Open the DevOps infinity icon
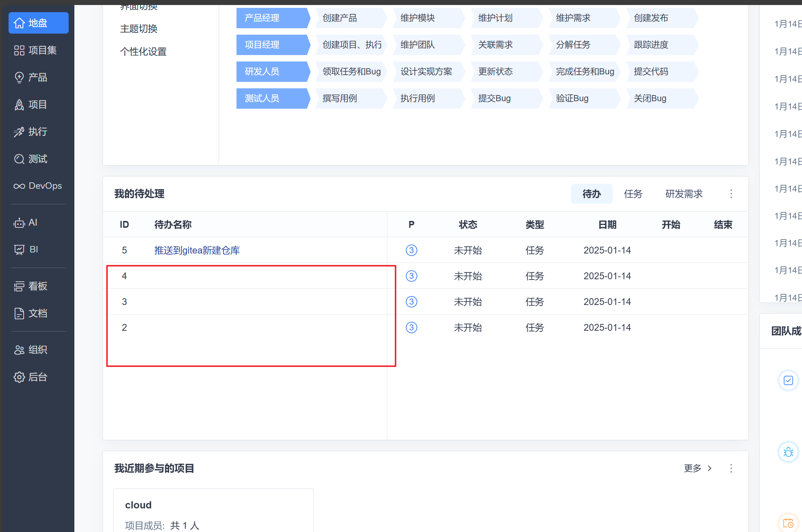Screen dimensions: 802x532 [19, 186]
